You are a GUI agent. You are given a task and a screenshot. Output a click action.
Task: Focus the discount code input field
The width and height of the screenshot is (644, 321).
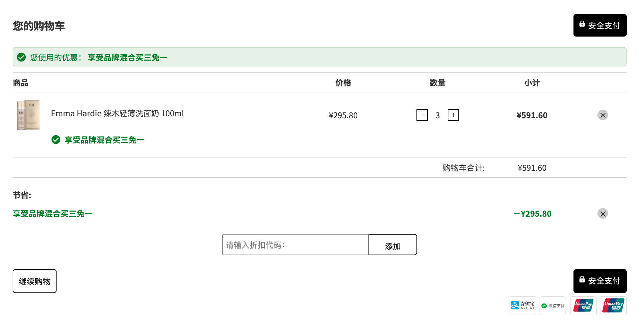click(295, 245)
